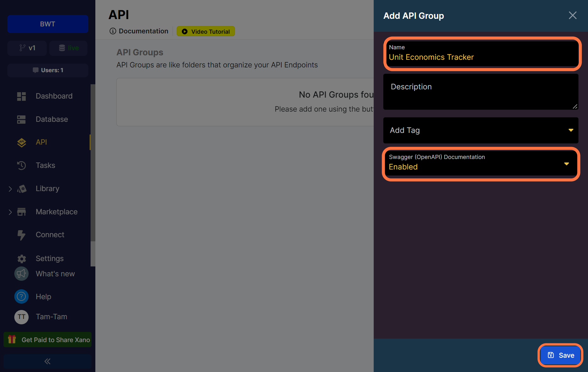The image size is (588, 372).
Task: Click the Add API Group title
Action: (x=414, y=16)
